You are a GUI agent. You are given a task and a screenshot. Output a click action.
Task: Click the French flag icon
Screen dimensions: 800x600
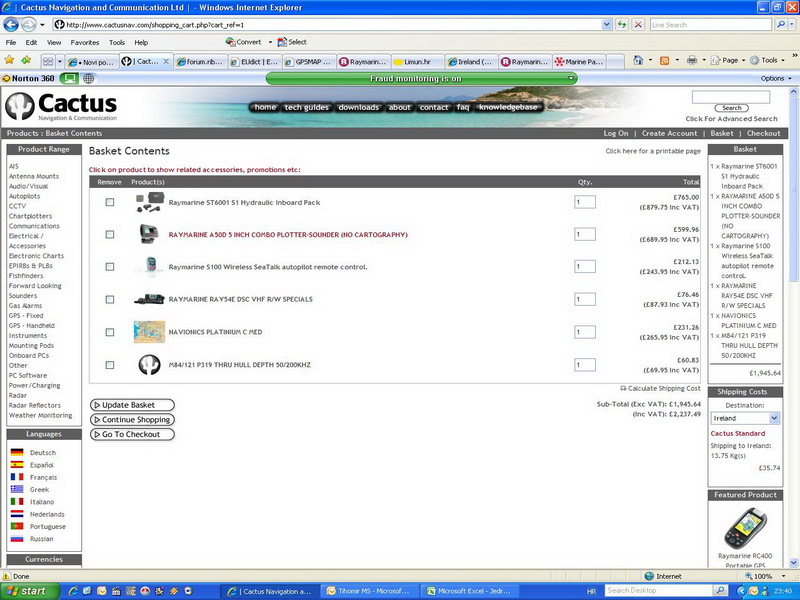17,477
